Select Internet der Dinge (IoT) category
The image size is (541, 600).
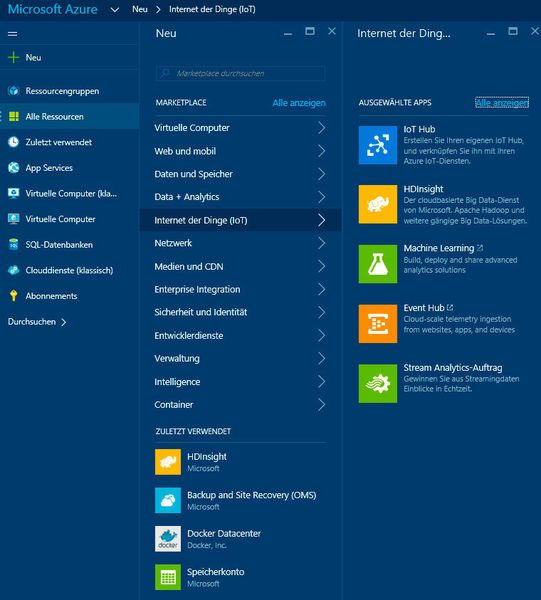coord(241,220)
